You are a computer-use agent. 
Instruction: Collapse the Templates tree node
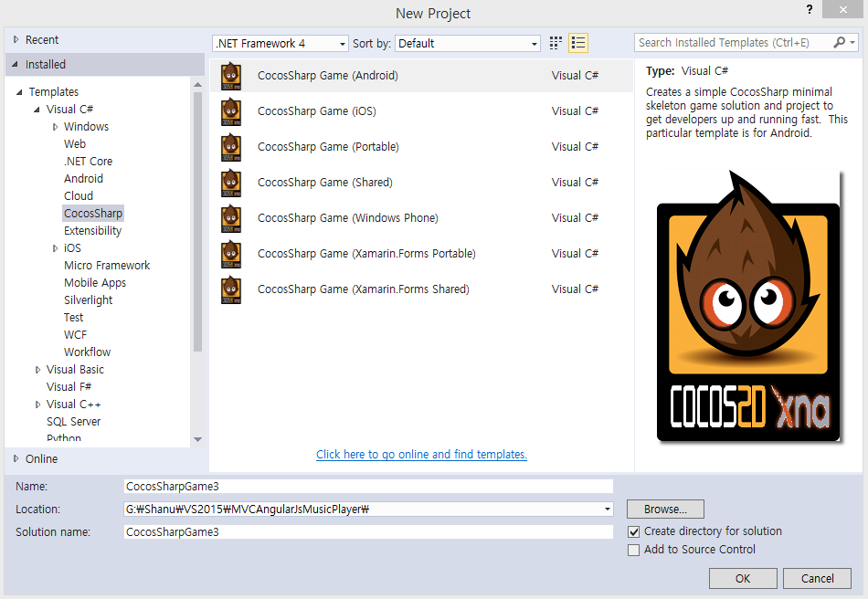[19, 92]
